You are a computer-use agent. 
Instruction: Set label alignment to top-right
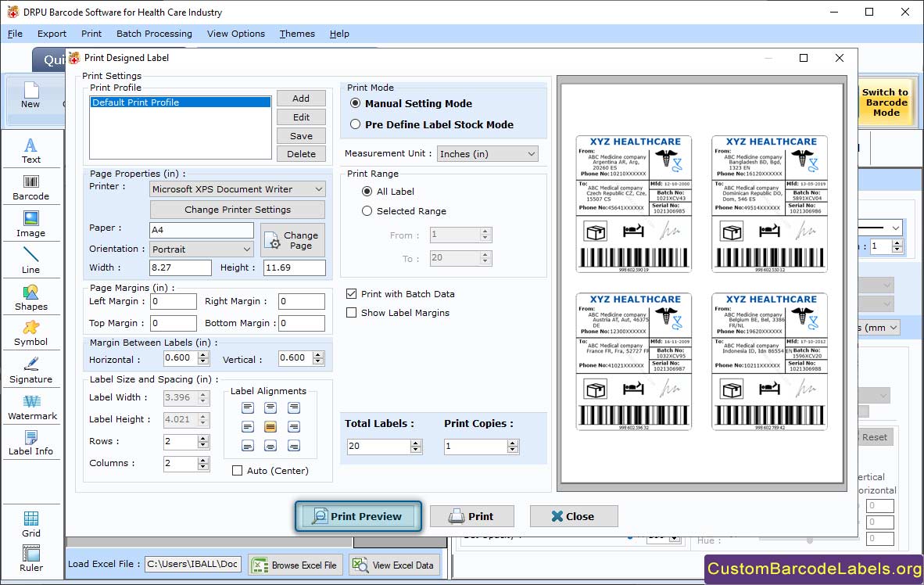[293, 407]
